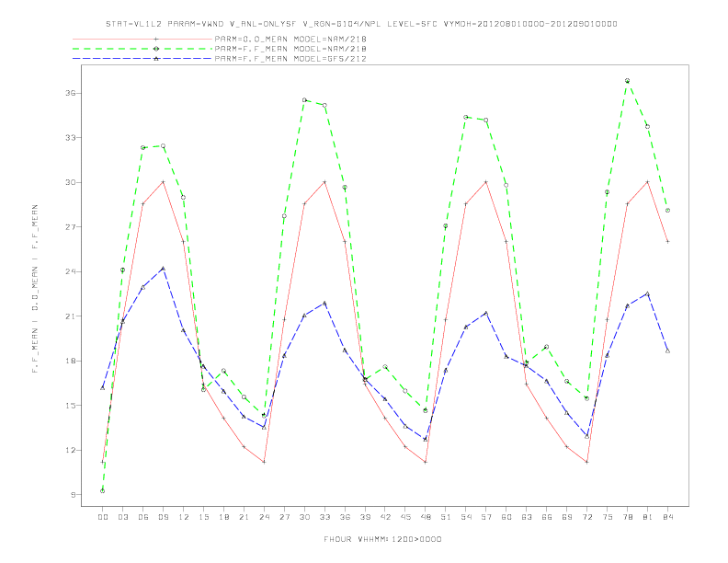The height and width of the screenshot is (563, 728).
Task: Click x-axis tick label 48
Action: (426, 517)
